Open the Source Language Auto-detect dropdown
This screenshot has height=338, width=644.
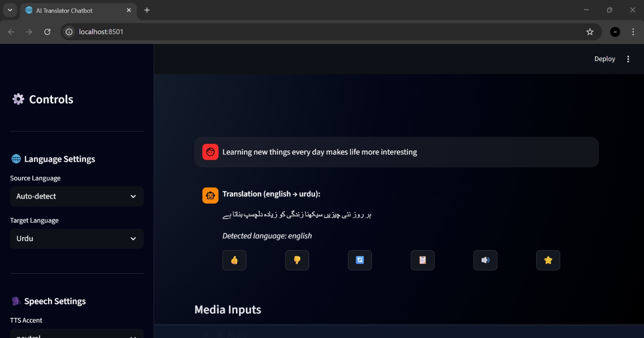(77, 196)
